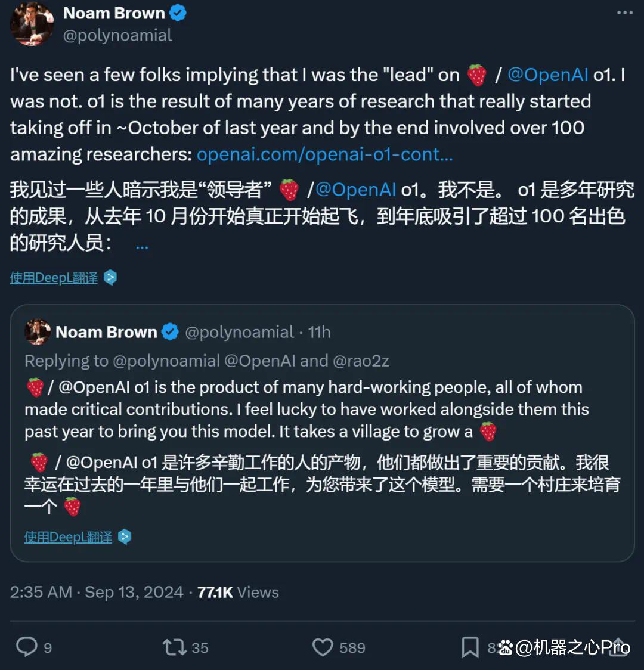Like the tweet with heart icon

coord(323,647)
